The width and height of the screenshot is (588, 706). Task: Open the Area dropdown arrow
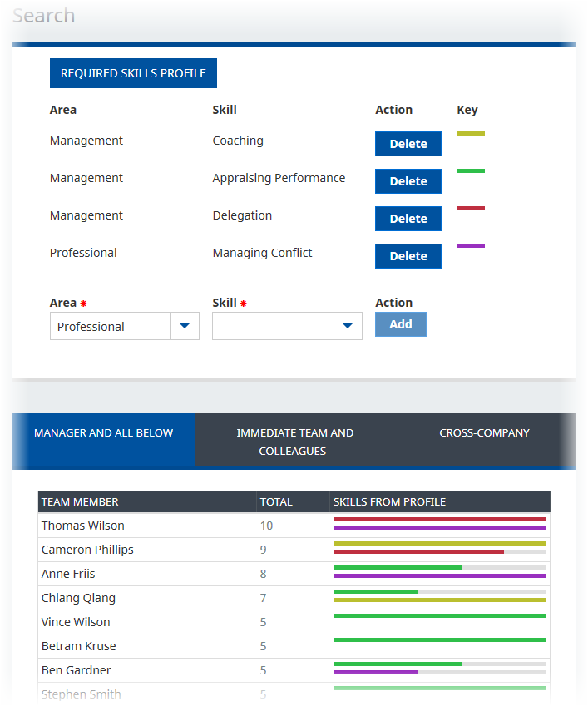185,326
